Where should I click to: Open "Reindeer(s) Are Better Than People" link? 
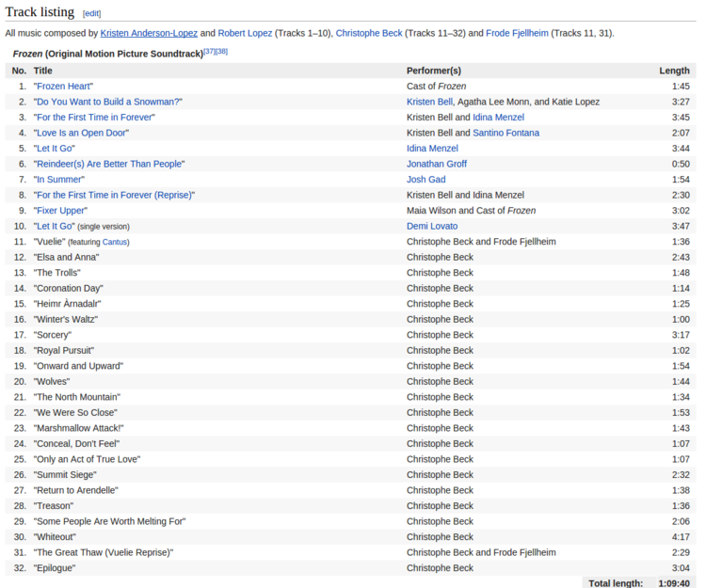(x=109, y=164)
